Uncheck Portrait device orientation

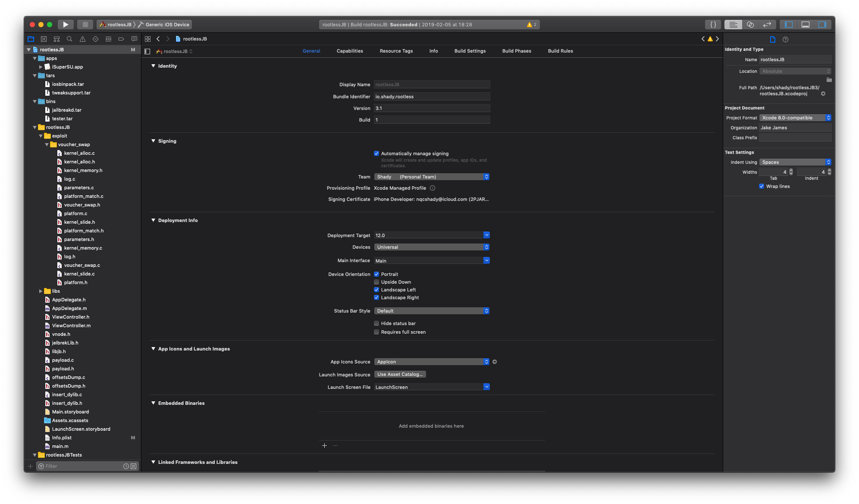[x=376, y=274]
